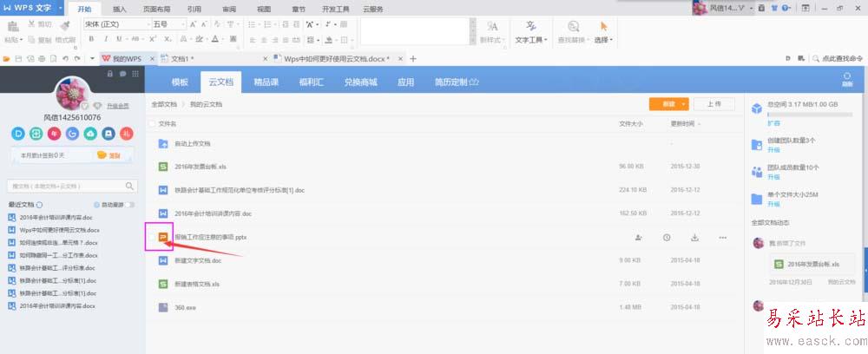Click the 升级会员 link near avatar
The width and height of the screenshot is (868, 354).
click(x=117, y=106)
